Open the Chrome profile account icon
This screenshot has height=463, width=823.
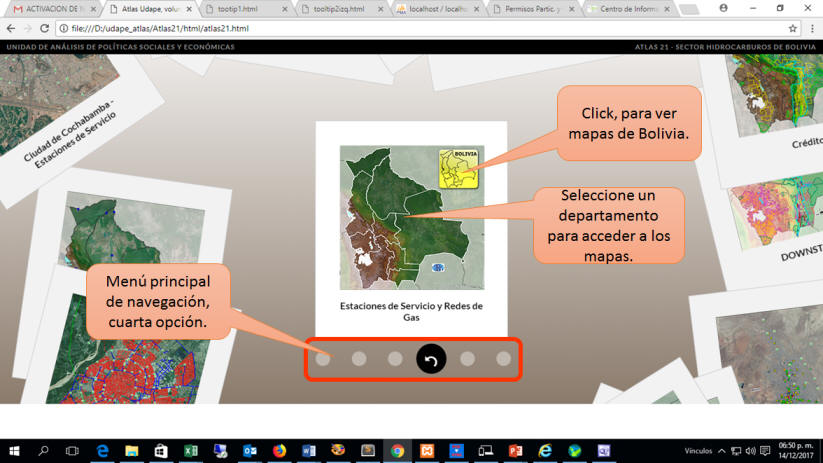(723, 8)
